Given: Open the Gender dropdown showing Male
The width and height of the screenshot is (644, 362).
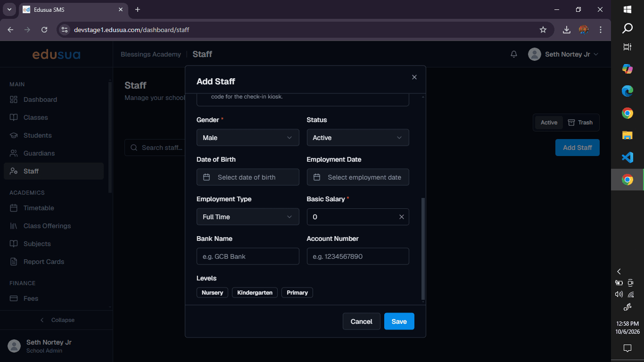Looking at the screenshot, I should point(248,138).
